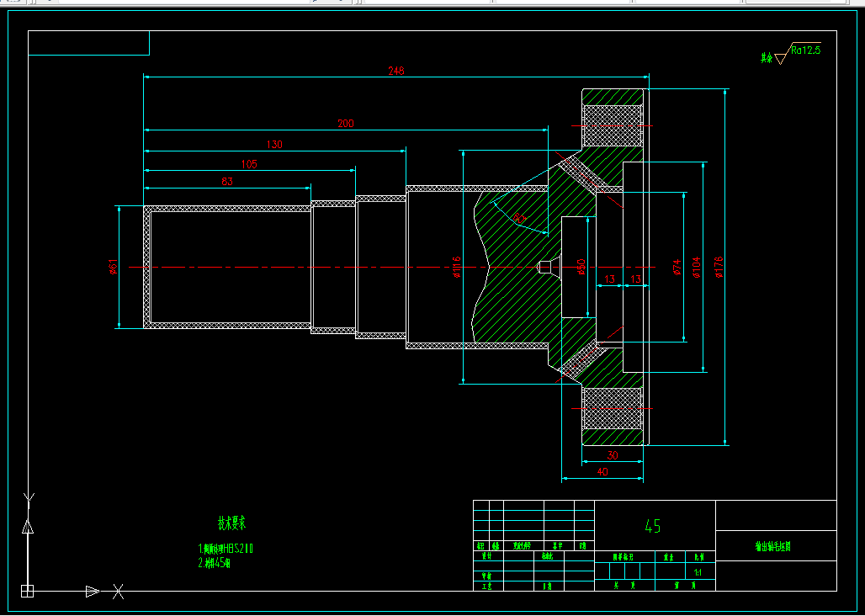Click the 105 length dimension text

coord(249,164)
